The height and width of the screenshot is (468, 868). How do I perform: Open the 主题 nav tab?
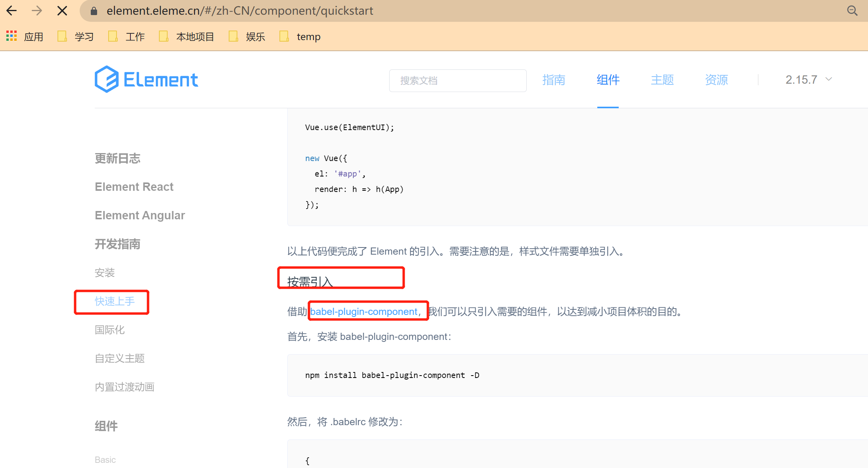coord(662,80)
